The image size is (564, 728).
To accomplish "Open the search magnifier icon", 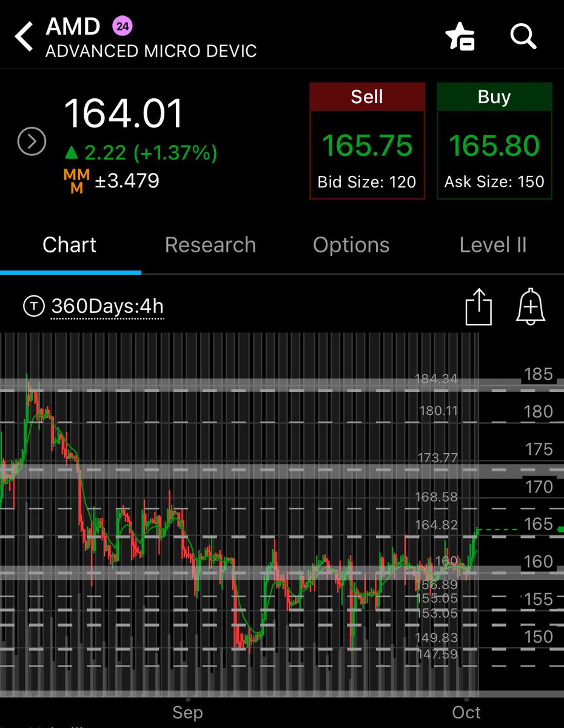I will click(523, 37).
